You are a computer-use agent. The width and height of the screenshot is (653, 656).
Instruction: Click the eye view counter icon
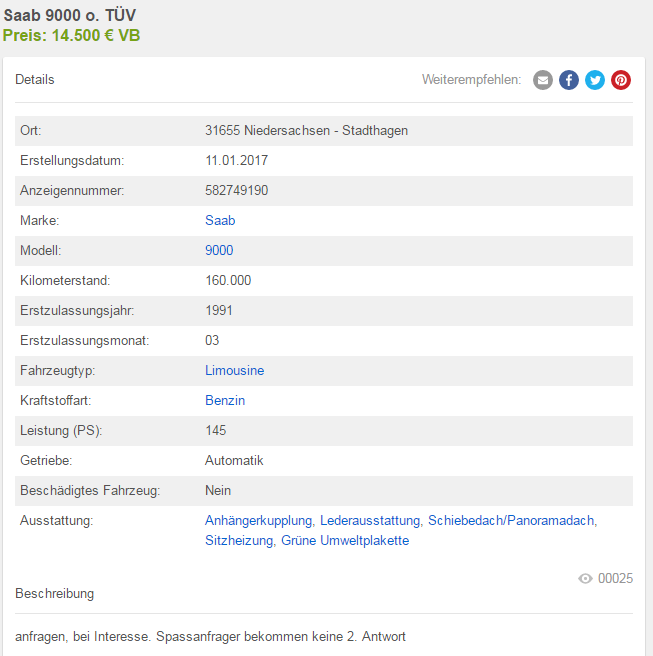click(x=585, y=578)
